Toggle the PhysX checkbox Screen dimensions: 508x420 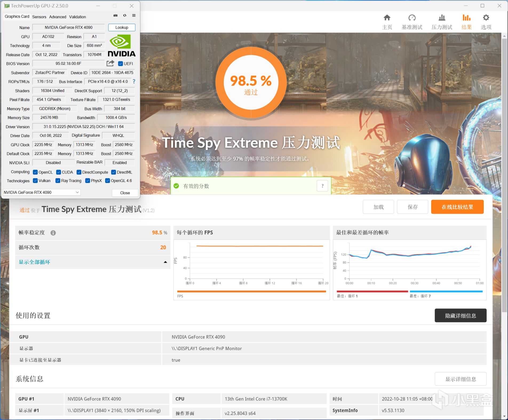pos(88,181)
